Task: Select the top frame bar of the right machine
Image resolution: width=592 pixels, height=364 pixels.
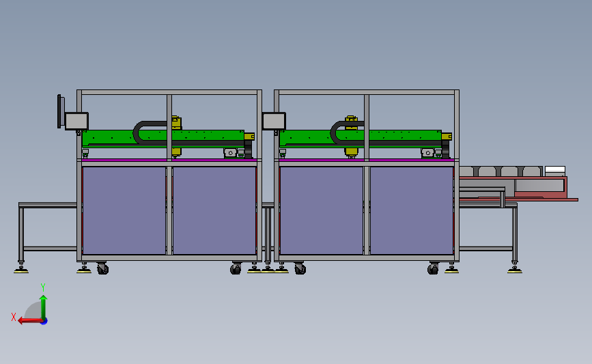Action: (x=367, y=92)
